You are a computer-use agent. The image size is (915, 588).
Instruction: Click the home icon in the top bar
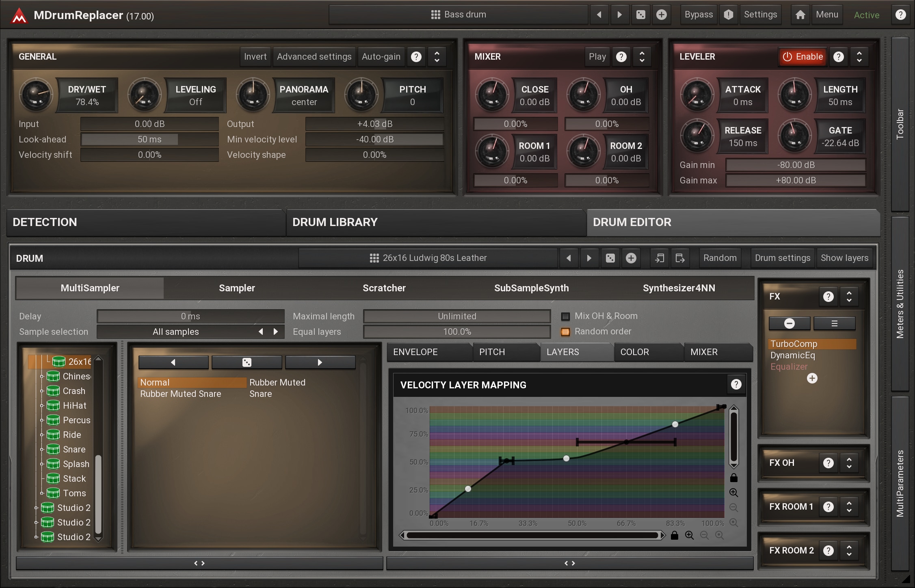pos(800,15)
